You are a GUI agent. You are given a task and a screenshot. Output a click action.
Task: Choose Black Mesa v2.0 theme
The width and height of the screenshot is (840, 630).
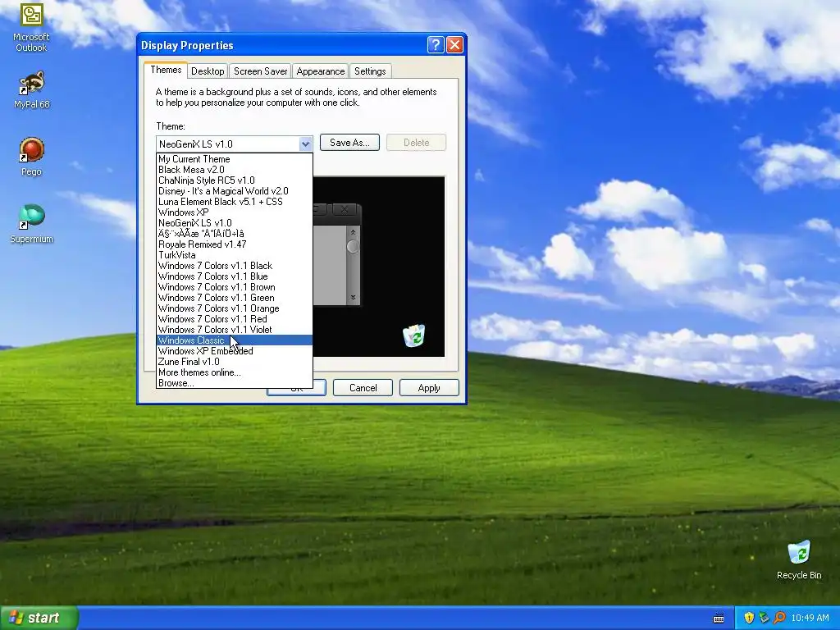click(234, 170)
